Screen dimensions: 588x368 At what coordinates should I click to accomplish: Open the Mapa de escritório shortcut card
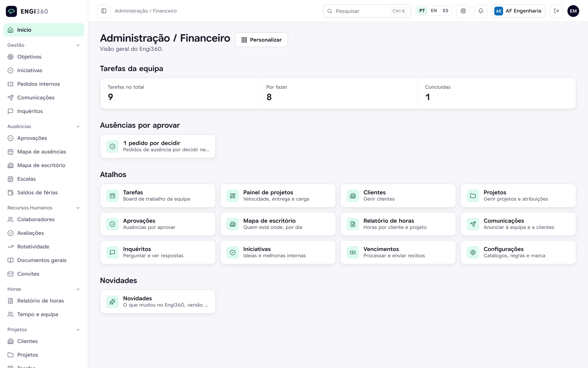coord(278,224)
